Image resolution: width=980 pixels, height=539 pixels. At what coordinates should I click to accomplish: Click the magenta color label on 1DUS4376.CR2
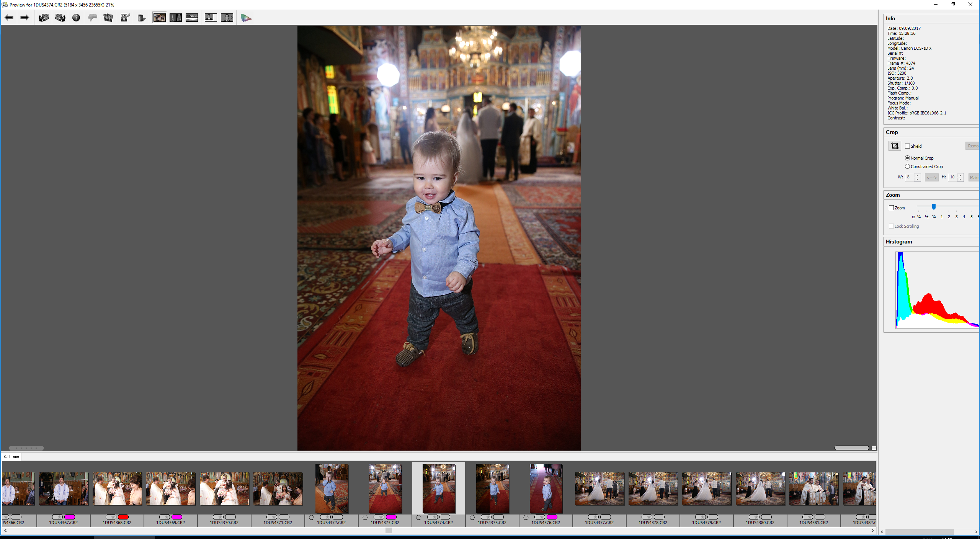(552, 517)
